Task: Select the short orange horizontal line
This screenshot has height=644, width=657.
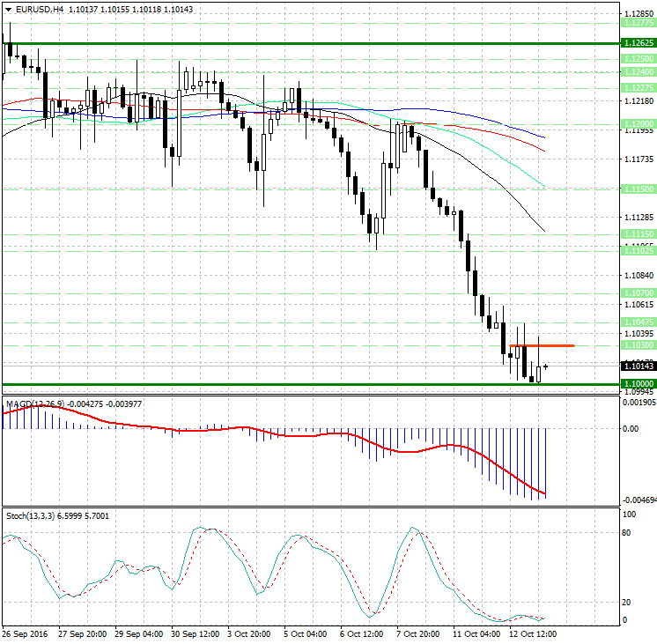Action: point(542,345)
